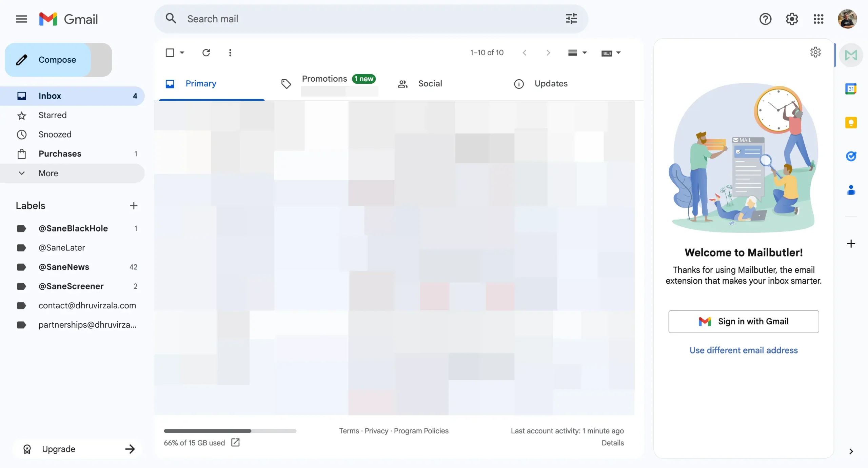Viewport: 868px width, 468px height.
Task: Open select-all dropdown arrow
Action: click(x=182, y=53)
